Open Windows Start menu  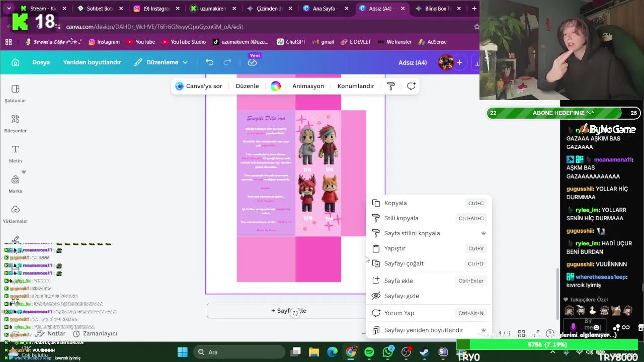pyautogui.click(x=183, y=352)
